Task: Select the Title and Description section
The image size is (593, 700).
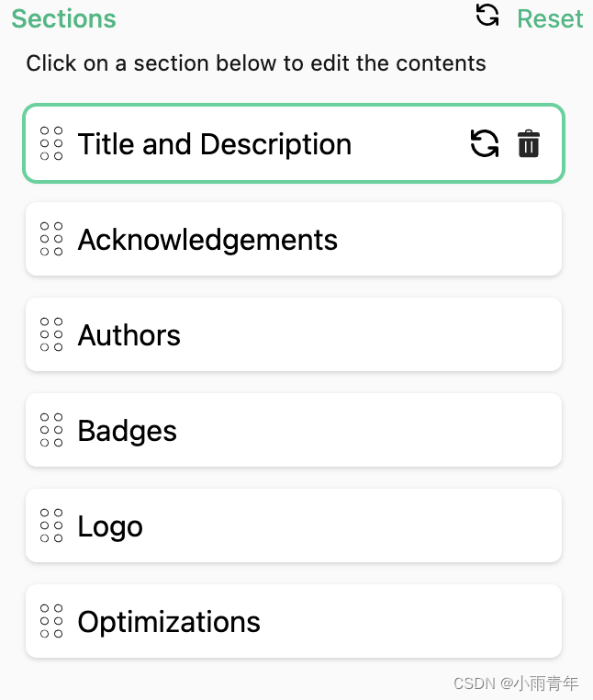Action: point(215,144)
